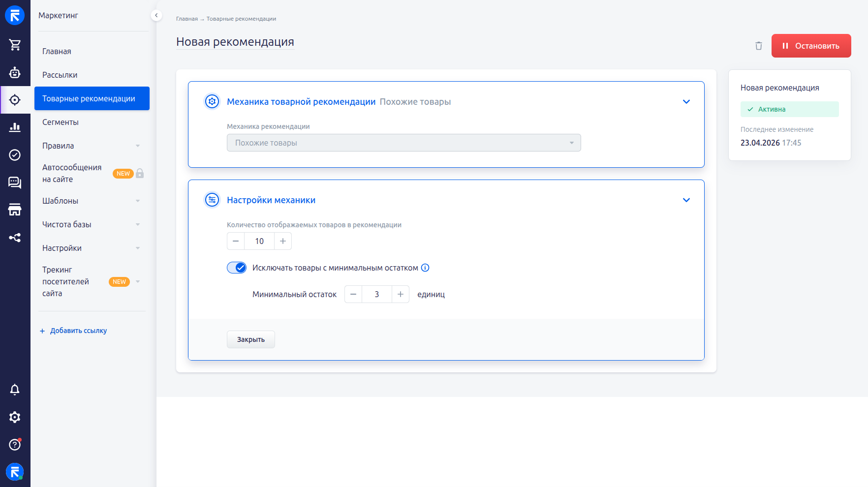Click the Закрыть button
Screen dimensions: 868x487
tap(250, 339)
